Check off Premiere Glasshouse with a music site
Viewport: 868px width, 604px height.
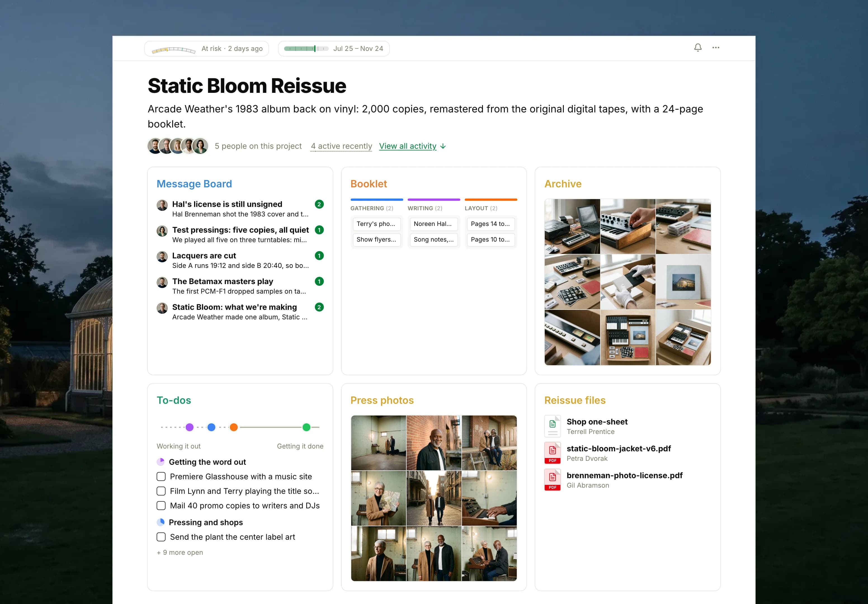[161, 476]
